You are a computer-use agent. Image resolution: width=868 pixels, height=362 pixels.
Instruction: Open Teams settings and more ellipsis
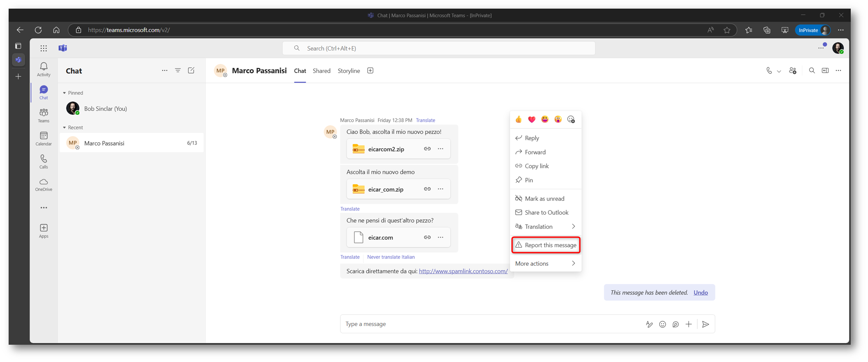tap(822, 47)
